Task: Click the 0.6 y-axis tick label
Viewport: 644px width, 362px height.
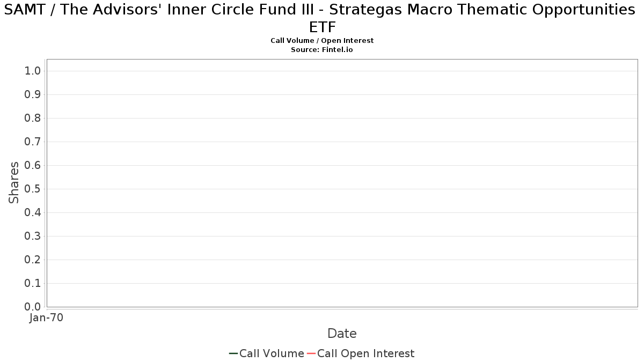Action: pyautogui.click(x=33, y=166)
